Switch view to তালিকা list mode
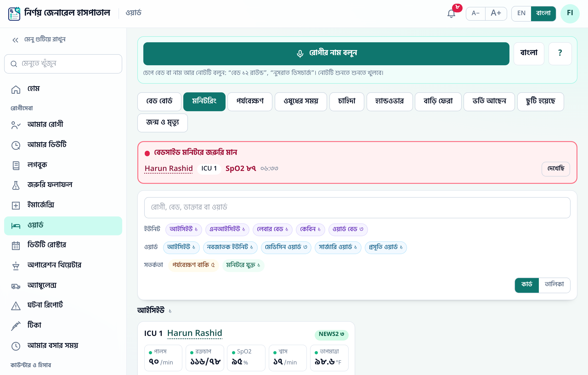Viewport: 588px width, 375px height. [554, 285]
